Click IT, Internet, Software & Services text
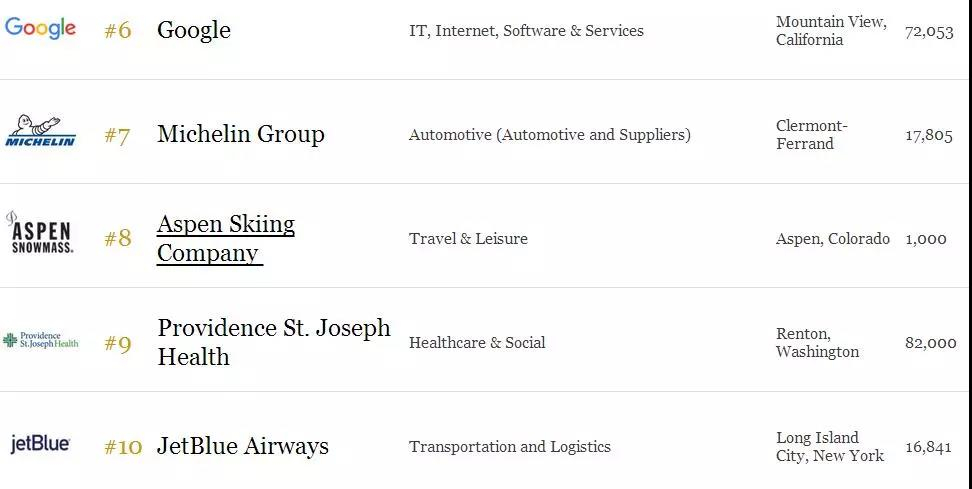 tap(526, 31)
